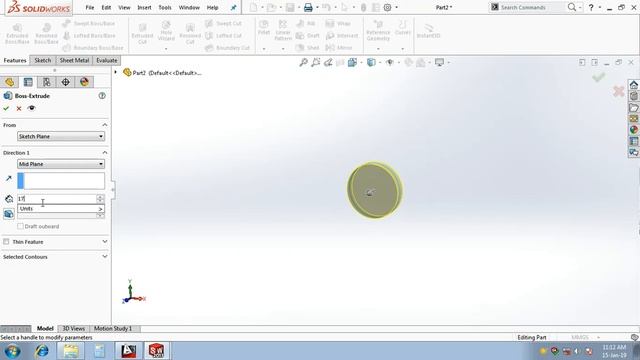Screen dimensions: 640x360
Task: Expand the Selected Contours section
Action: (105, 257)
